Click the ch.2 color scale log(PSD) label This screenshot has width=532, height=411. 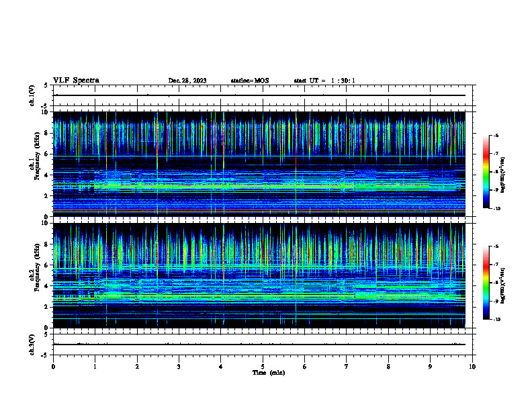pos(503,286)
